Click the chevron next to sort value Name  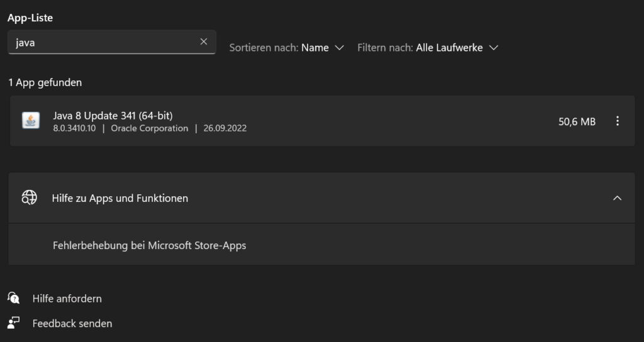(x=340, y=48)
